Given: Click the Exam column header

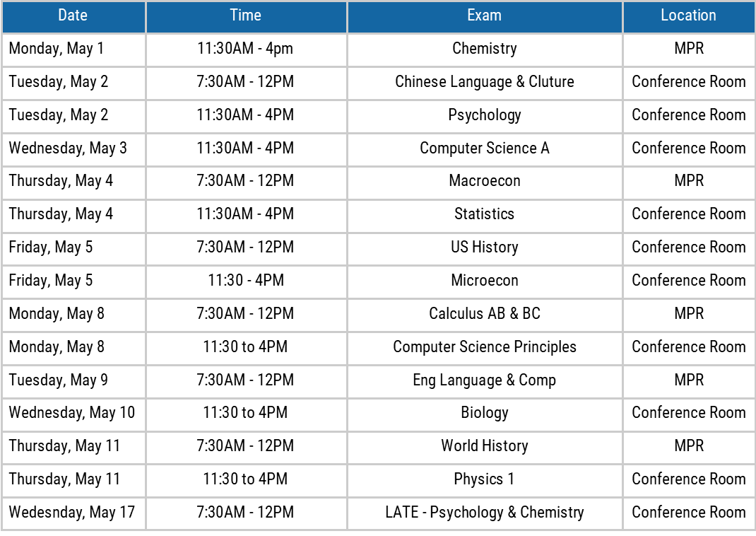Looking at the screenshot, I should [x=484, y=16].
